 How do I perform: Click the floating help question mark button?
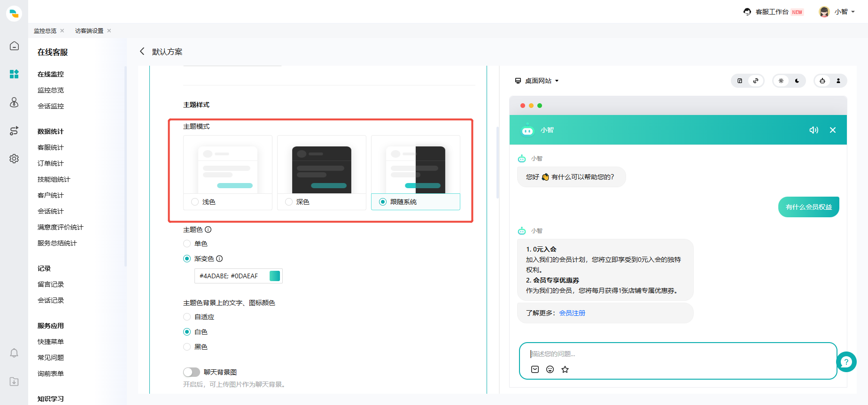pos(846,362)
